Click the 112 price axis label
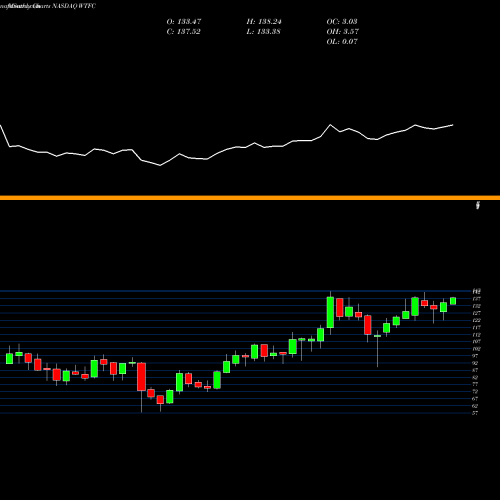The height and width of the screenshot is (500, 500). point(476,335)
